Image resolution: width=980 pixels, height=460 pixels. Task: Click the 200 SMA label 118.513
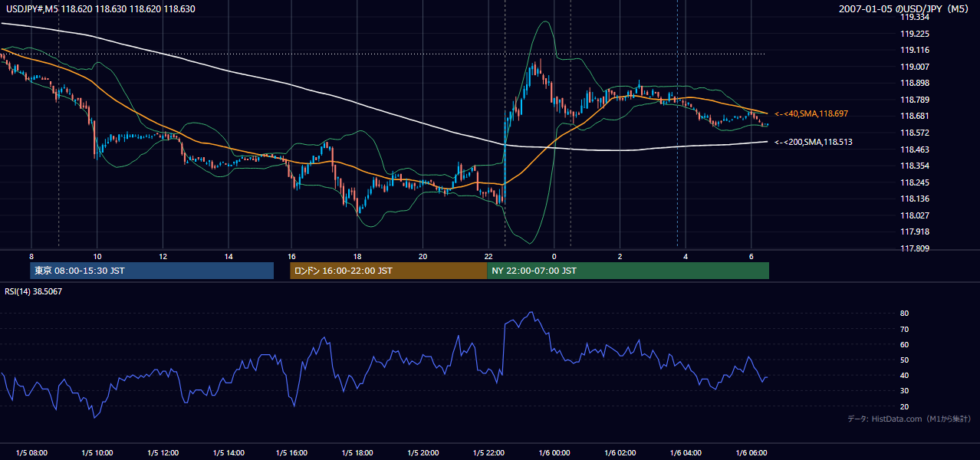[x=814, y=142]
